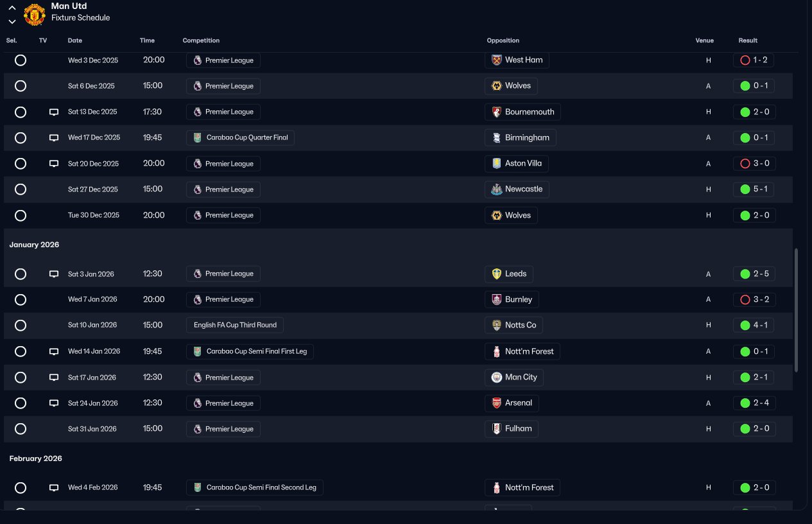Image resolution: width=812 pixels, height=524 pixels.
Task: Click the Burnley club badge icon
Action: pos(496,299)
